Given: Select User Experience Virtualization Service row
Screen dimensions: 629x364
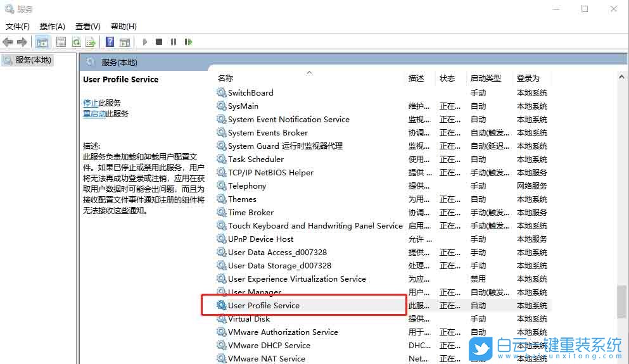Looking at the screenshot, I should 383,279.
